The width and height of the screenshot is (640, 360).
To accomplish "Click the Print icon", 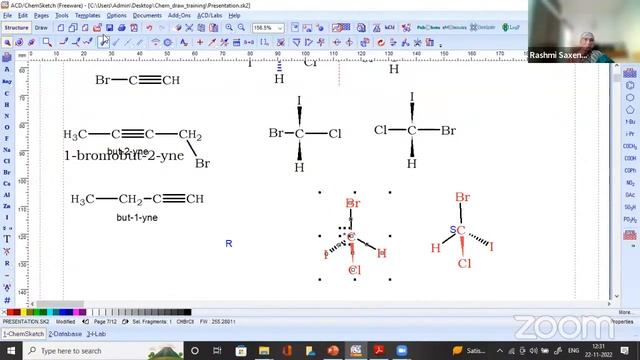I will point(122,28).
